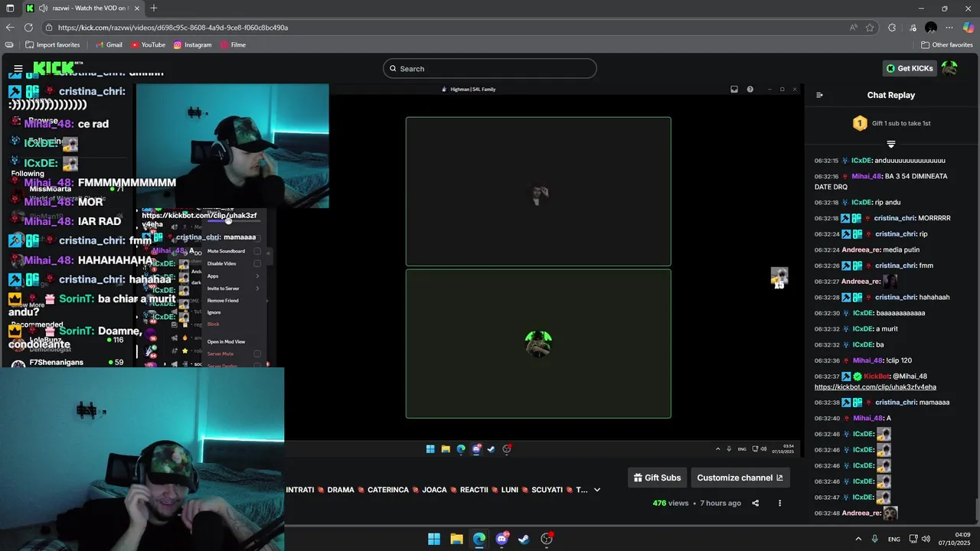Adjust the user volume slider above the context menu
Image resolution: width=980 pixels, height=551 pixels.
point(228,220)
